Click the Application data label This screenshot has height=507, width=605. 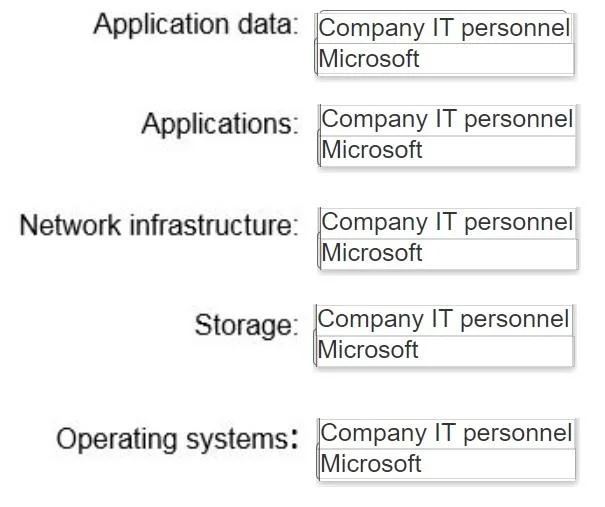pos(196,25)
